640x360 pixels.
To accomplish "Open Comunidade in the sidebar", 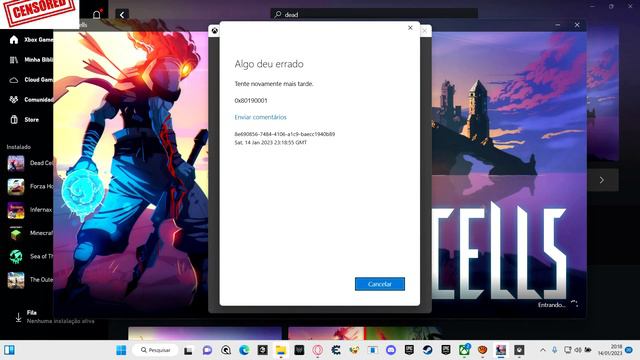I will click(x=32, y=100).
